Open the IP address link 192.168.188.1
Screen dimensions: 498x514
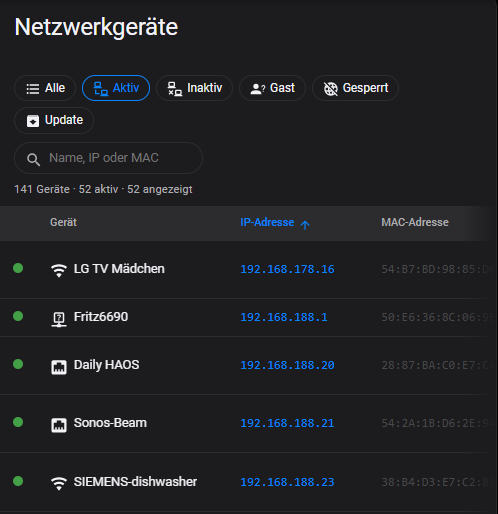[284, 317]
